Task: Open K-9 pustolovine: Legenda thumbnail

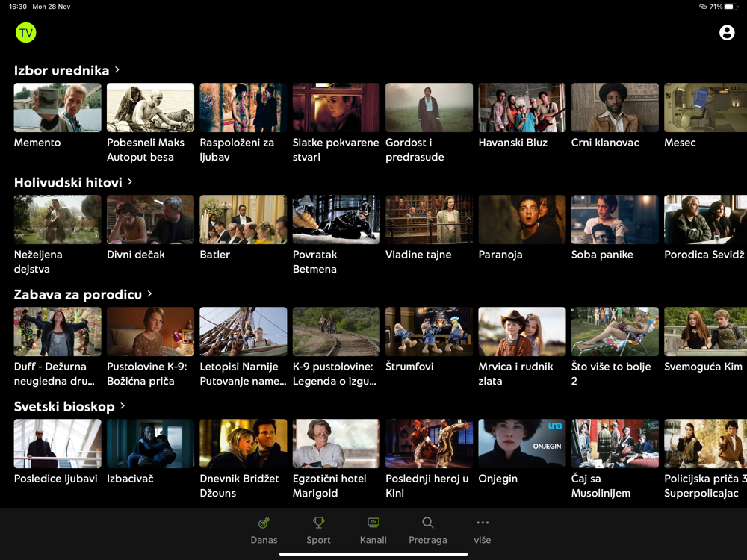Action: click(336, 332)
